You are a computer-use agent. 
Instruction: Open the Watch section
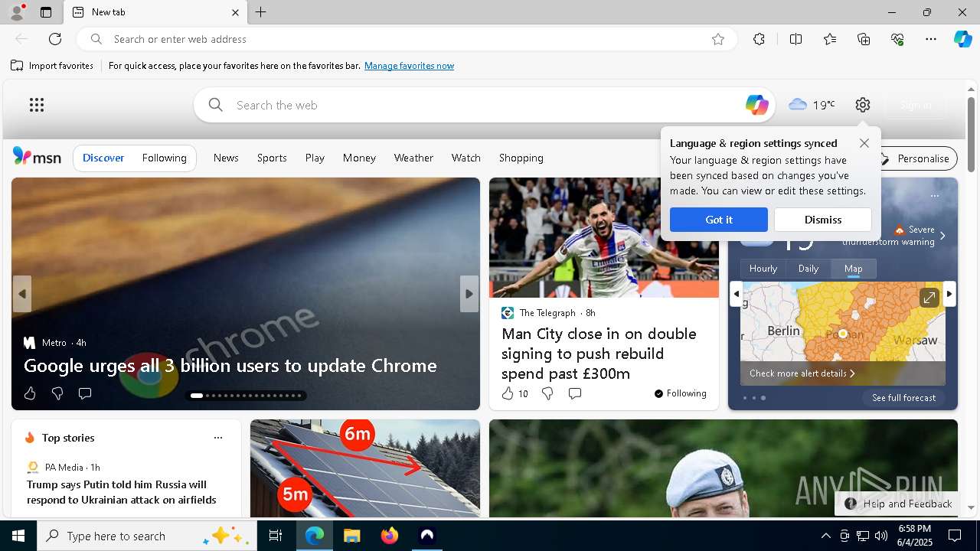(465, 158)
